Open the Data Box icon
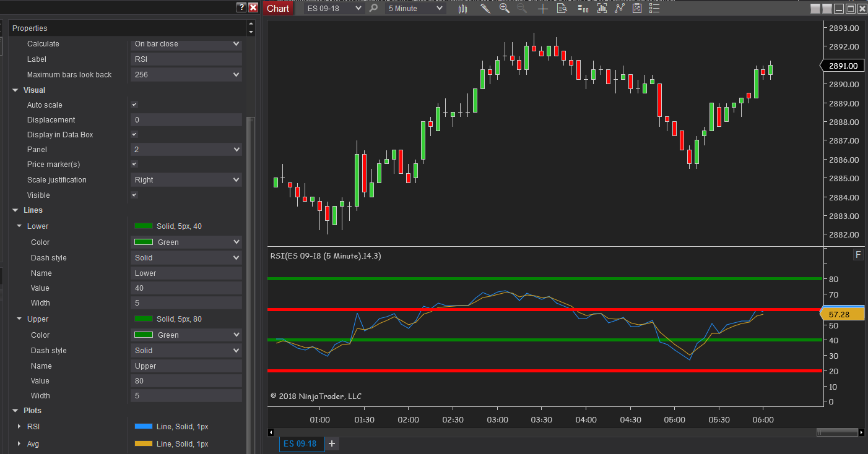The image size is (868, 454). tap(562, 9)
